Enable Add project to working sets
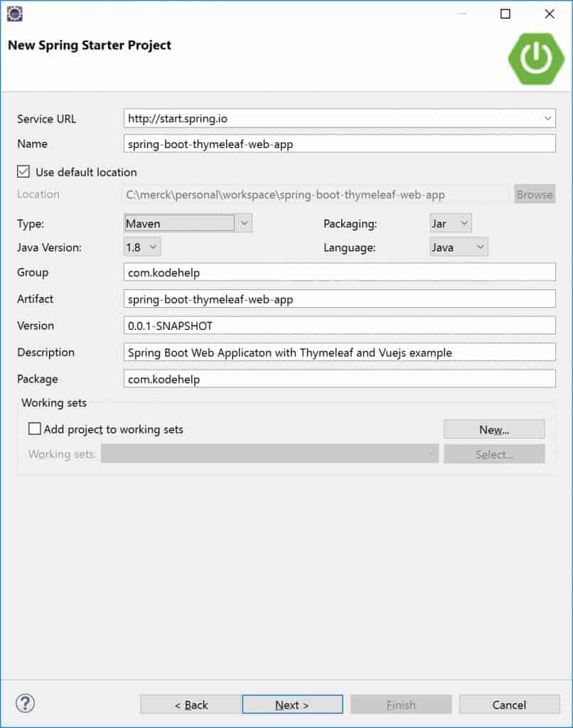 tap(33, 428)
